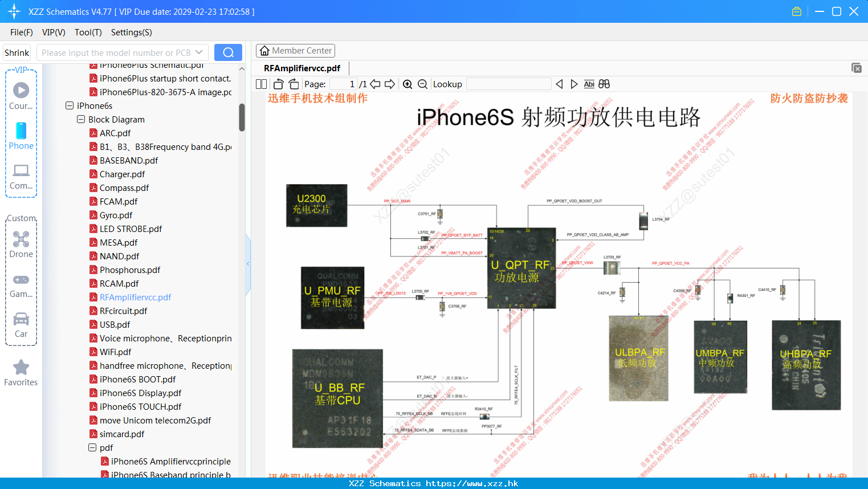The image size is (868, 489).
Task: Open the model number dropdown arrow
Action: coord(199,52)
